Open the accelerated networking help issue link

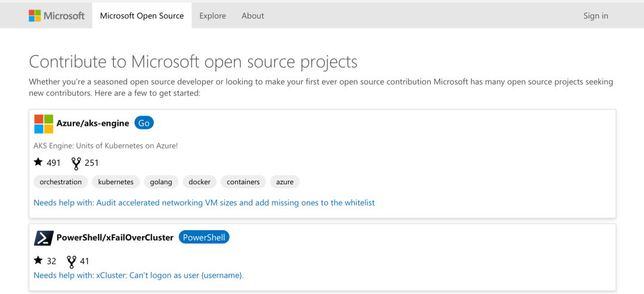[x=204, y=203]
